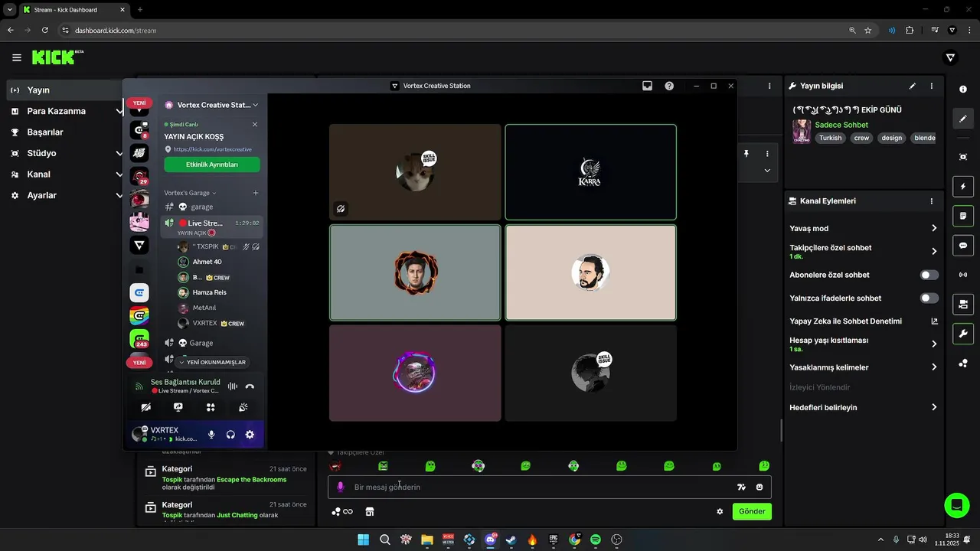Image resolution: width=980 pixels, height=551 pixels.
Task: Open Discord help question mark icon
Action: pos(669,86)
